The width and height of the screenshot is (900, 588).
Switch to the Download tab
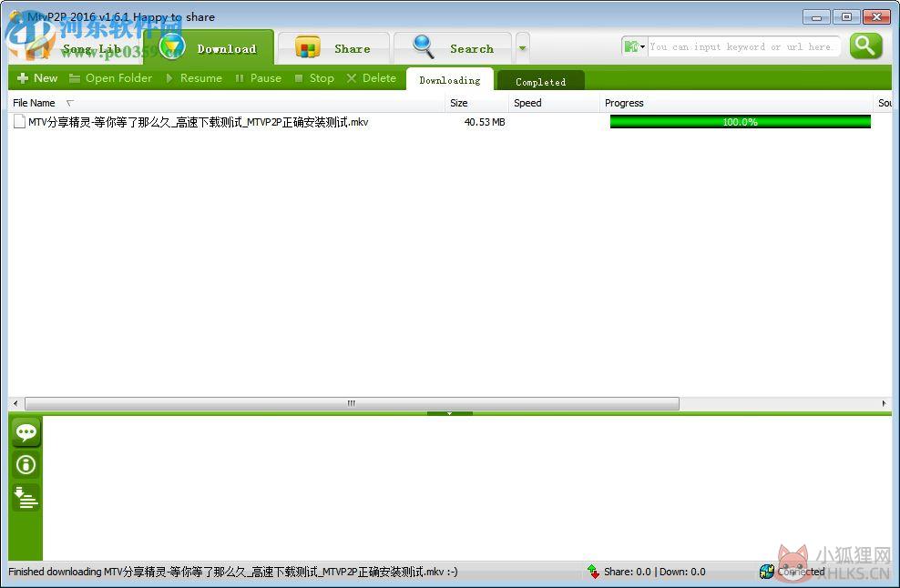pyautogui.click(x=210, y=47)
